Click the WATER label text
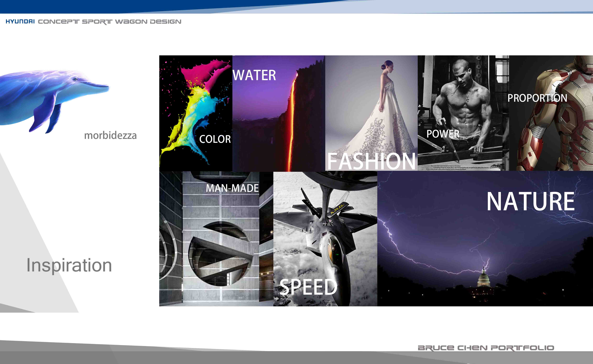Screen dimensions: 593x364 pos(254,75)
